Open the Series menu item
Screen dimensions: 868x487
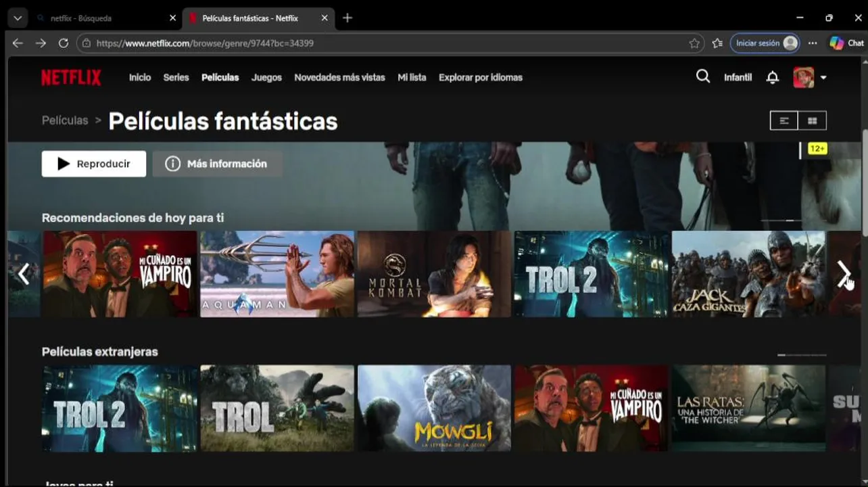click(x=176, y=78)
